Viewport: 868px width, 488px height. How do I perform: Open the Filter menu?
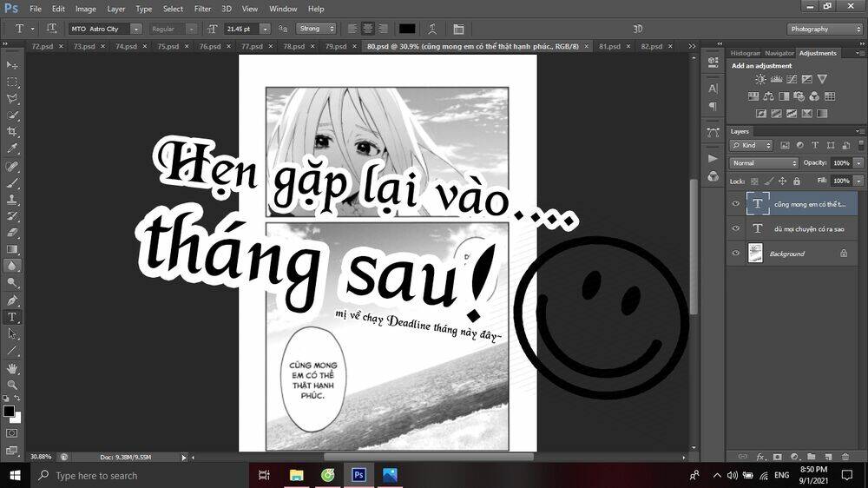(x=202, y=9)
